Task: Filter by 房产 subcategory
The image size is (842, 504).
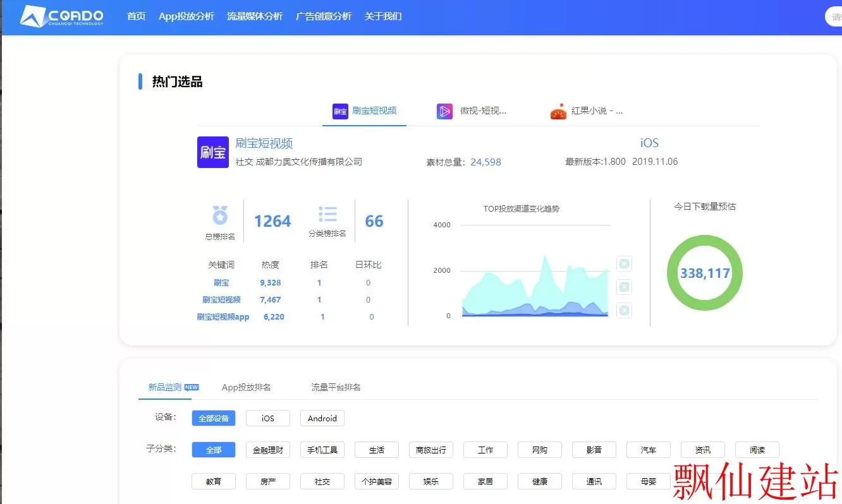Action: [x=268, y=481]
